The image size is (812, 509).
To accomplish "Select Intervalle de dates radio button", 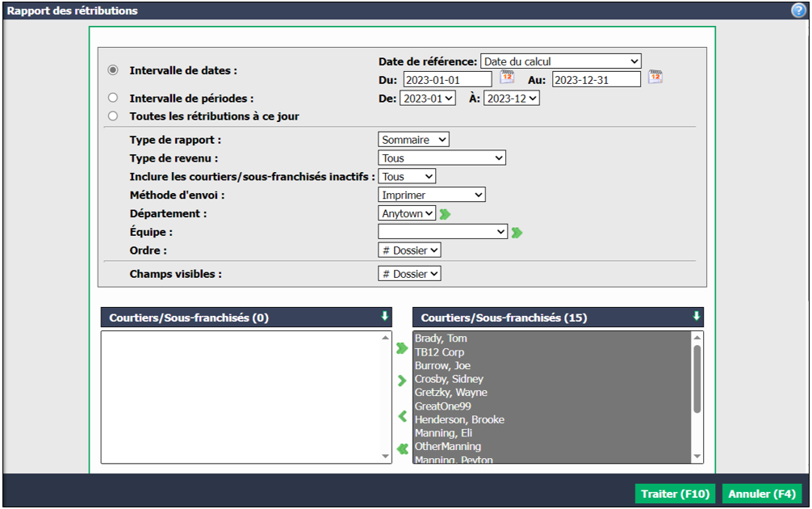I will pyautogui.click(x=113, y=70).
